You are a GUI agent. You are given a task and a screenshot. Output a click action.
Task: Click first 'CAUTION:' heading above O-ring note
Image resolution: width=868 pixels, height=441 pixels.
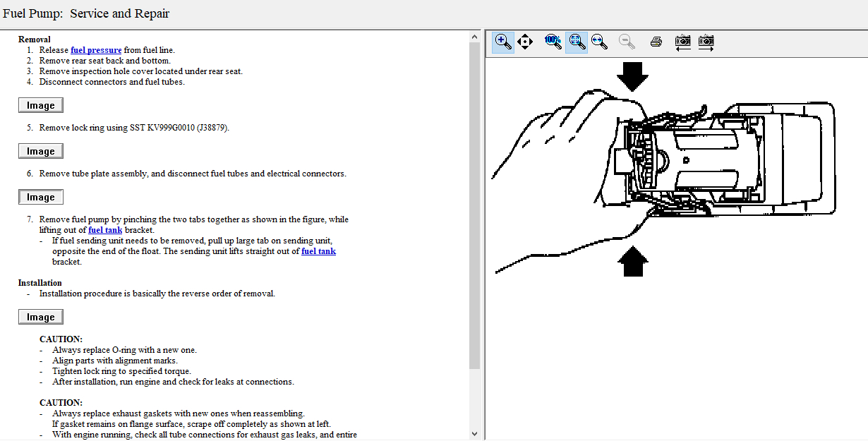pos(61,339)
